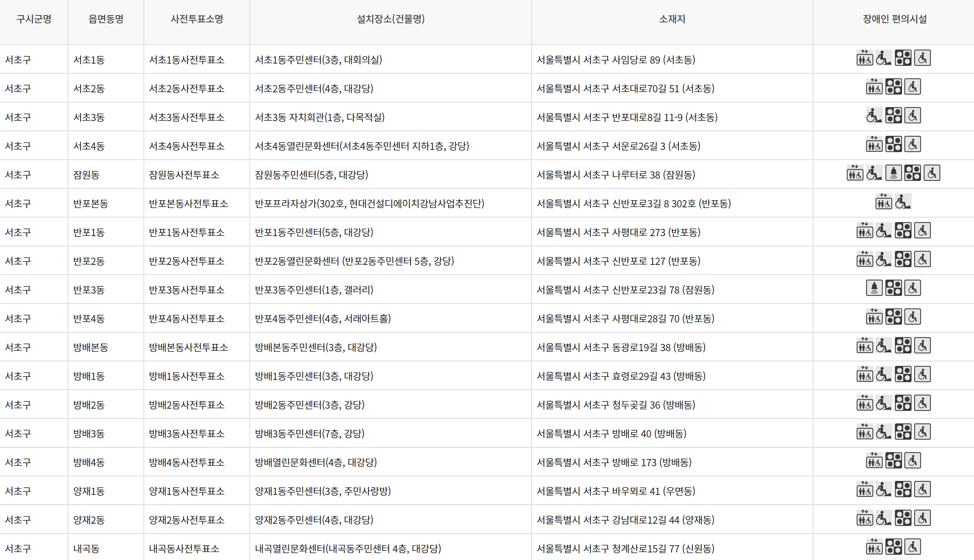The height and width of the screenshot is (560, 974).
Task: Click the 설치장소(건물명) column header
Action: point(390,19)
